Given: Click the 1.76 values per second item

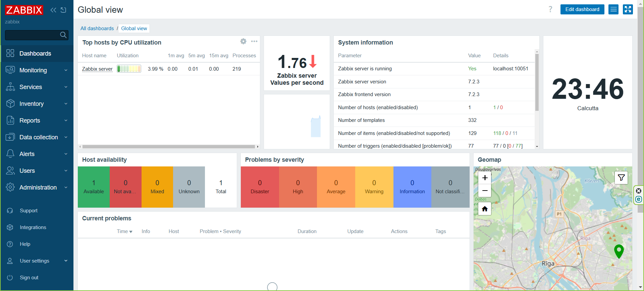Looking at the screenshot, I should [297, 63].
